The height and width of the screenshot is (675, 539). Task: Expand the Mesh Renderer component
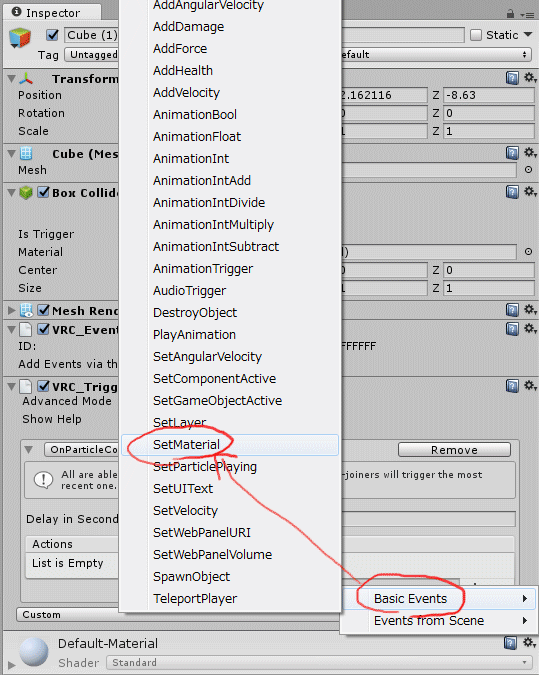[x=12, y=310]
